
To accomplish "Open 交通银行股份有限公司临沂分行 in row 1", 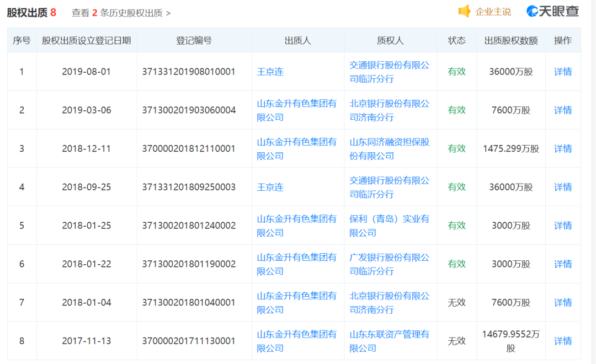I will click(x=390, y=72).
